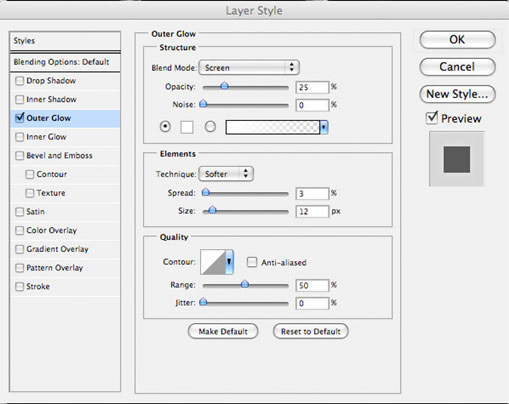Expand the gradient picker dropdown arrow
Viewport: 509px width, 404px height.
[x=324, y=127]
